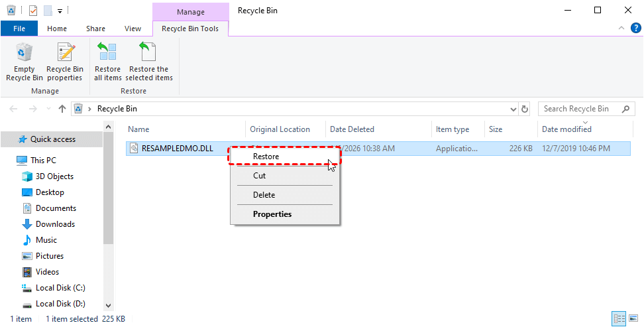This screenshot has height=327, width=644.
Task: Open the Quick Access Toolbar customize dropdown
Action: tap(60, 11)
